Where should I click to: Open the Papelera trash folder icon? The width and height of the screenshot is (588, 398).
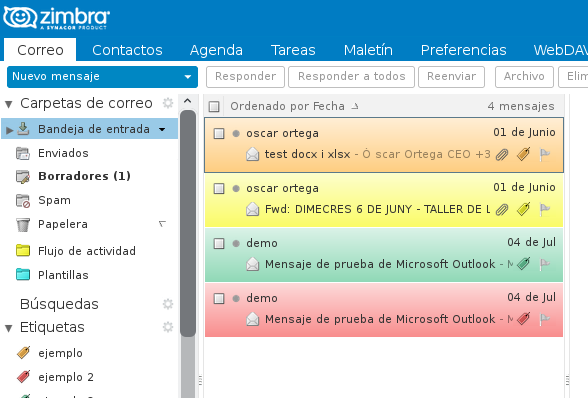coord(23,224)
